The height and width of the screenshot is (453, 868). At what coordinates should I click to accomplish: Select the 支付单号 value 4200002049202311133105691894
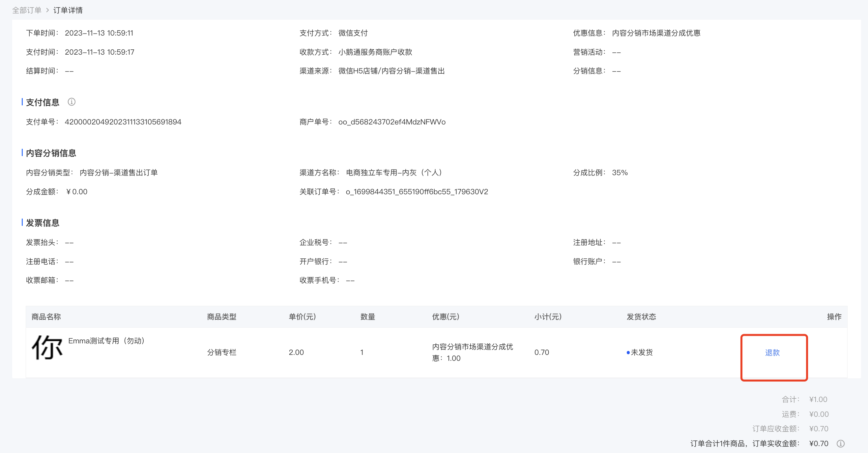[123, 122]
